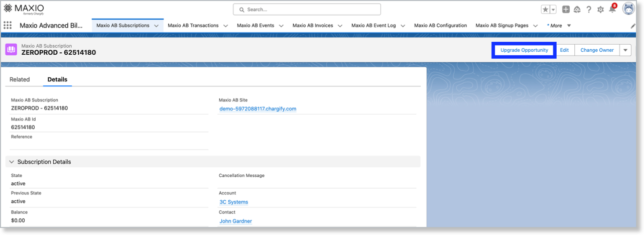The height and width of the screenshot is (235, 644).
Task: Switch to the Related tab
Action: tap(20, 79)
